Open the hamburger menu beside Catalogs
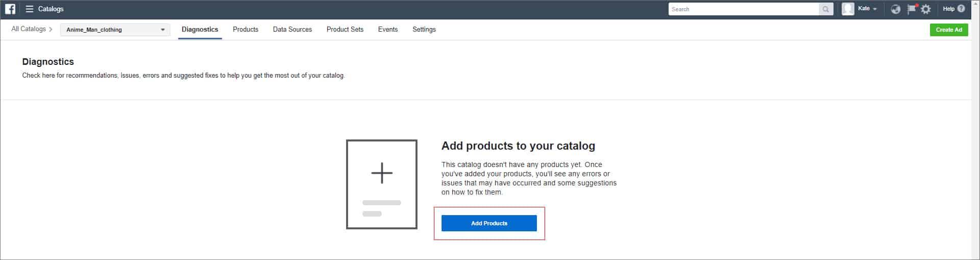 coord(30,9)
